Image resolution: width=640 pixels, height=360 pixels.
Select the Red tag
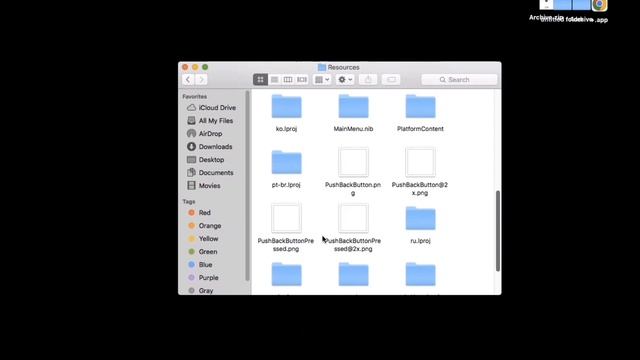coord(199,213)
